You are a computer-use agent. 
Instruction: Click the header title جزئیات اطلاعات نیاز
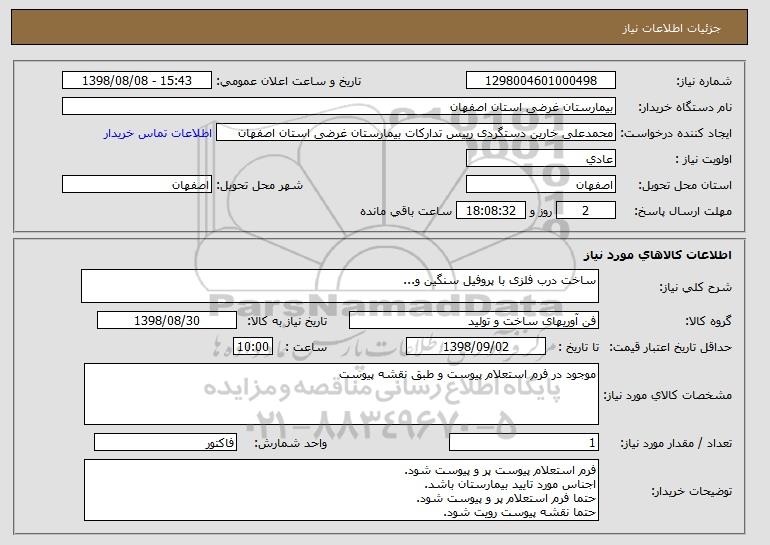[671, 28]
